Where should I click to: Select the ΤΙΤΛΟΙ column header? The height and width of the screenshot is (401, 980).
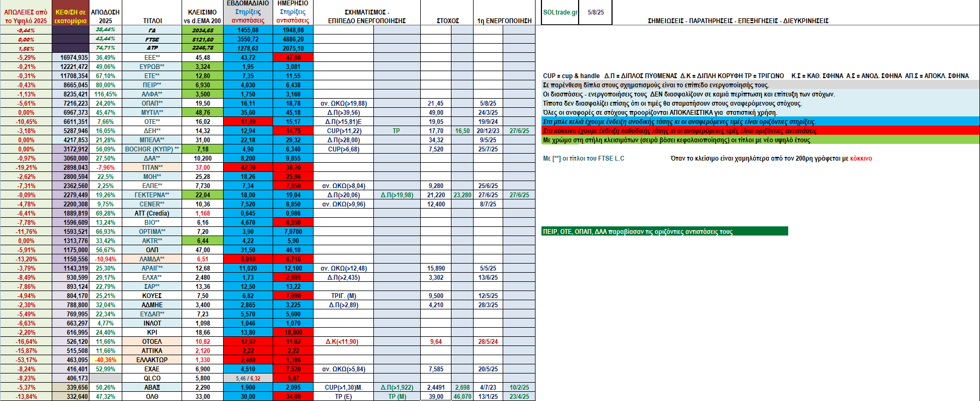tap(152, 12)
